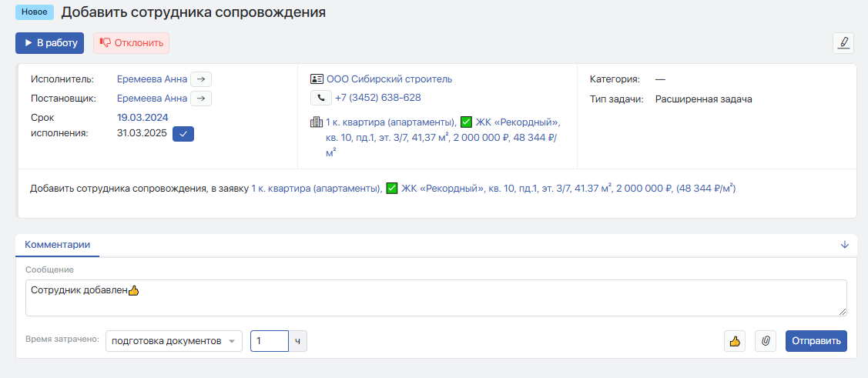Open the ООО Сибирский строитель link
868x378 pixels.
click(x=389, y=79)
